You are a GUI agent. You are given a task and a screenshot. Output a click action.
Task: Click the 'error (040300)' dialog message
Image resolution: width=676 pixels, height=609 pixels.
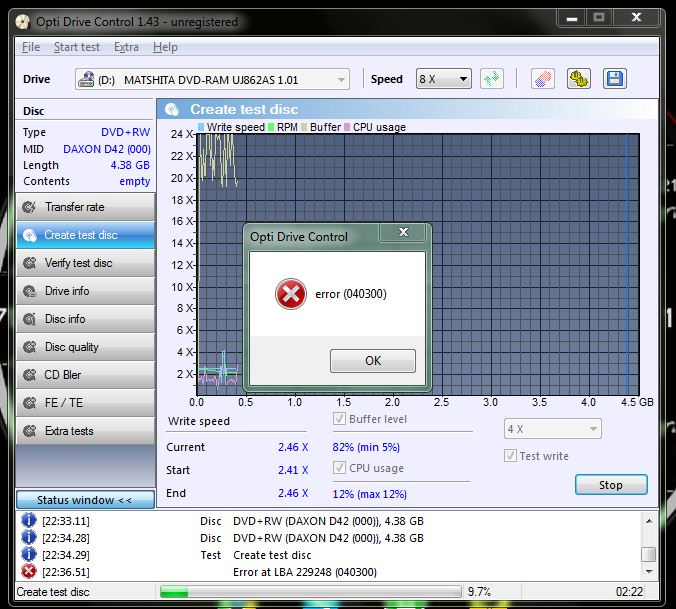click(x=351, y=294)
